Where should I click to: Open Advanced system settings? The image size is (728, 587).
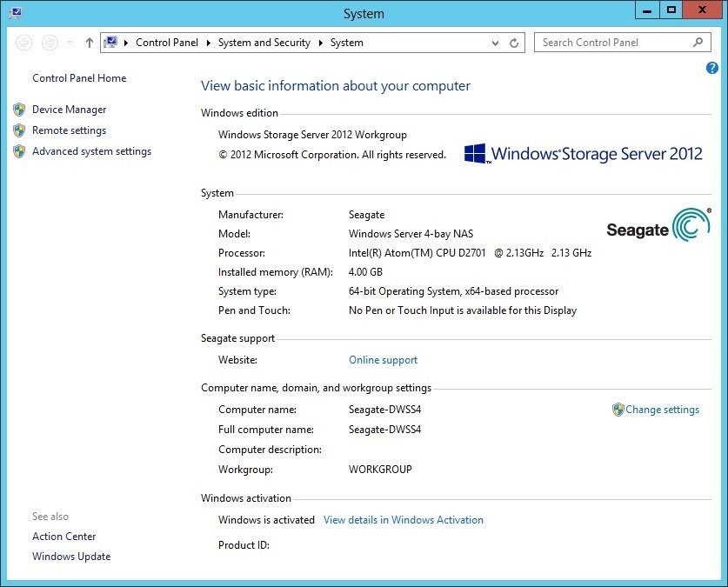[91, 151]
